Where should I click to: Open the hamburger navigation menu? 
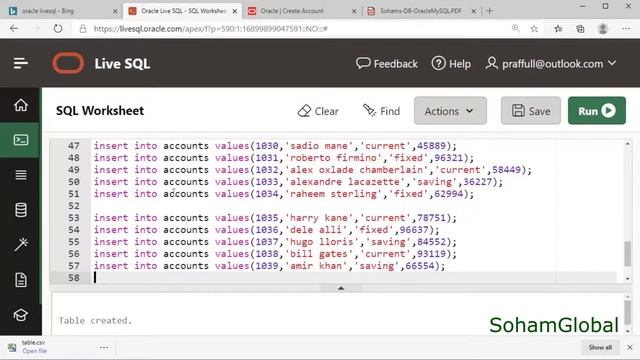(x=20, y=63)
